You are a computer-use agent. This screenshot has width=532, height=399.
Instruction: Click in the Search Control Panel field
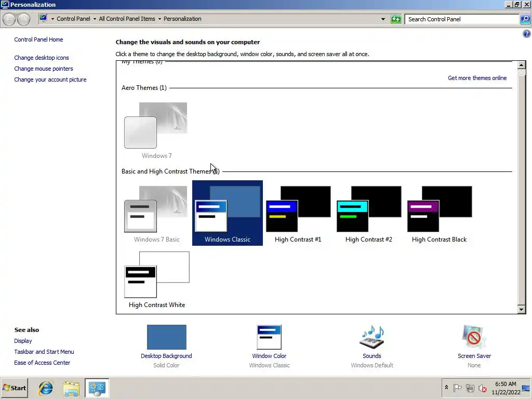(x=462, y=19)
